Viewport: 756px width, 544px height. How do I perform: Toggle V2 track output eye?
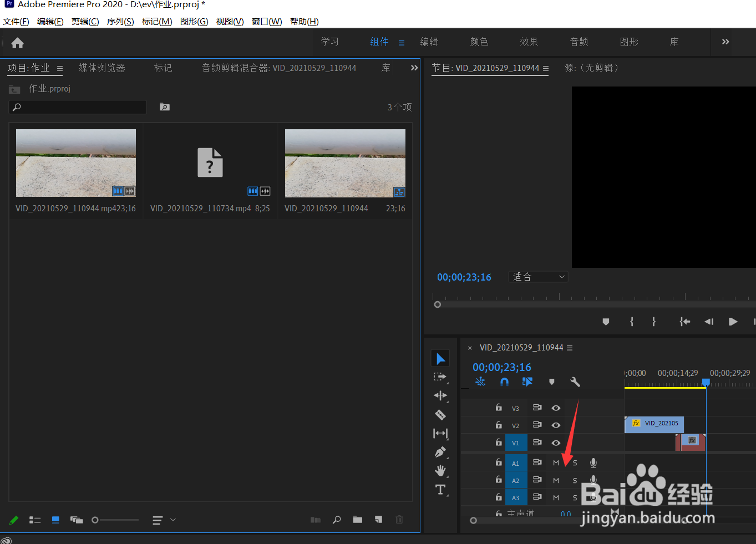click(556, 425)
